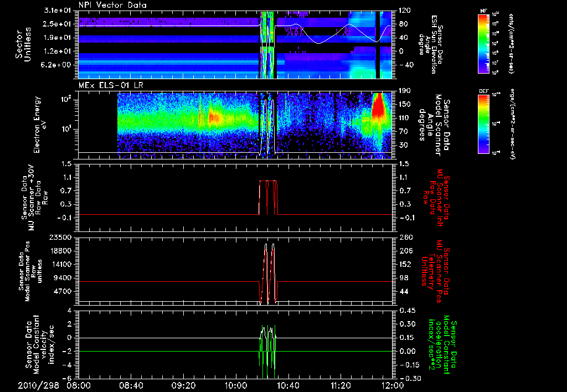Screen dimensions: 567x392
Task: Click the '206' telemetry tick label
Action: point(405,251)
